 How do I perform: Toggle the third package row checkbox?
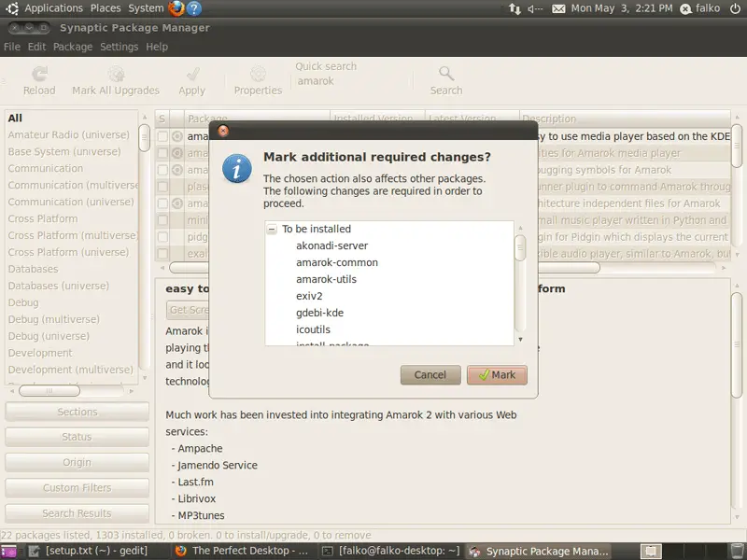coord(162,170)
